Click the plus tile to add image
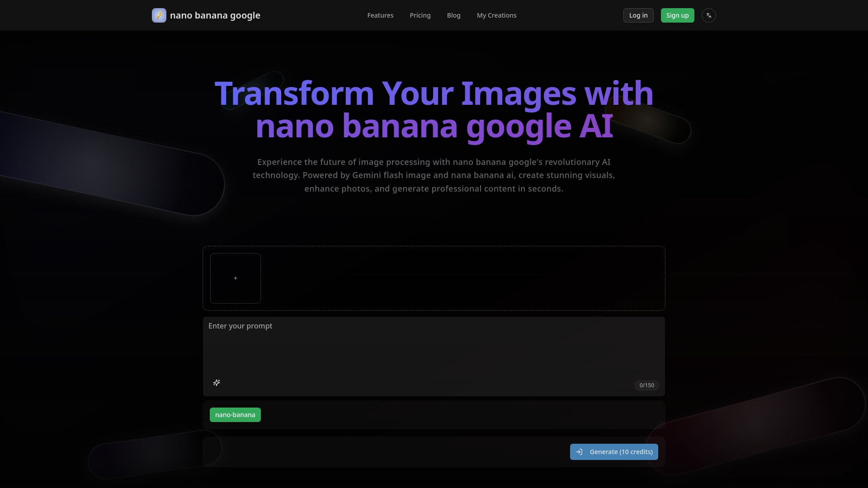868x488 pixels. [x=236, y=278]
